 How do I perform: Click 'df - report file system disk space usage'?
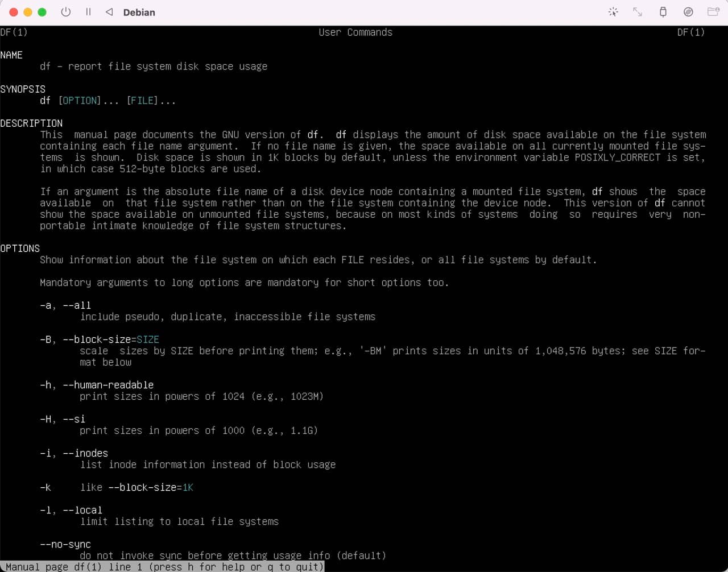(154, 67)
